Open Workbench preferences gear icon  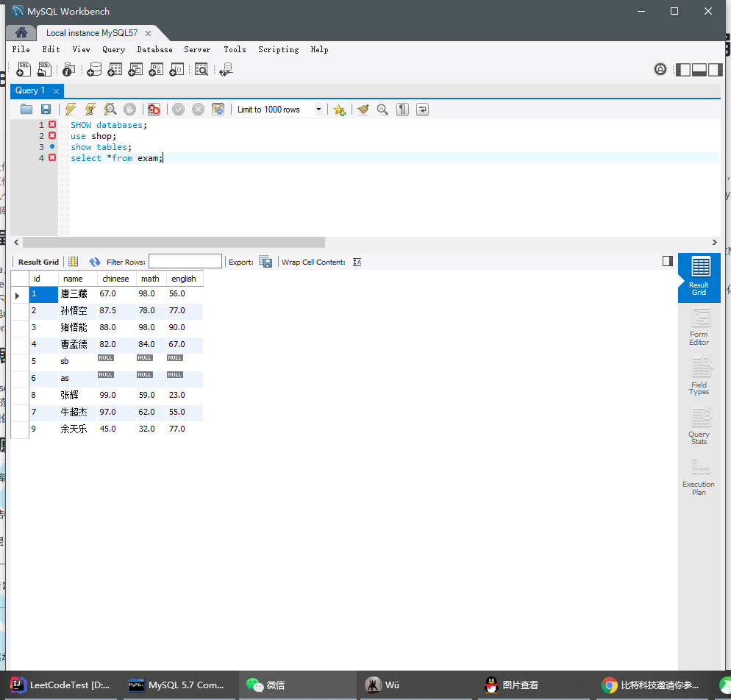(x=660, y=69)
